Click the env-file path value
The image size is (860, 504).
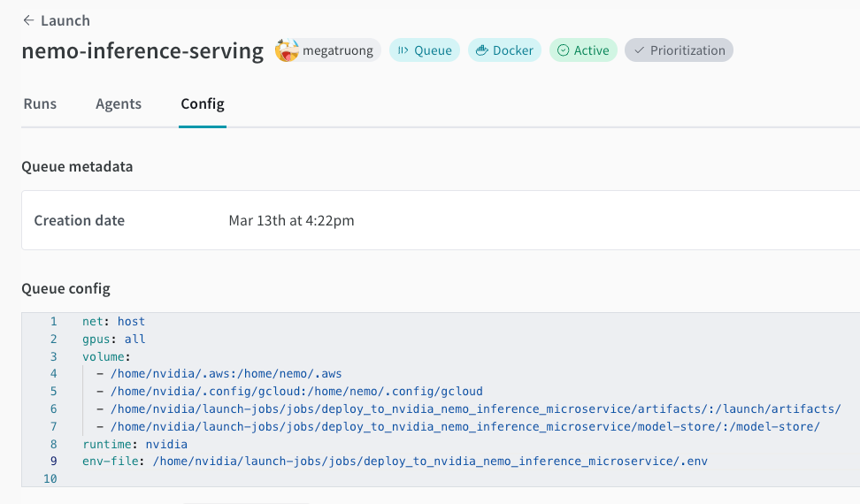(430, 461)
